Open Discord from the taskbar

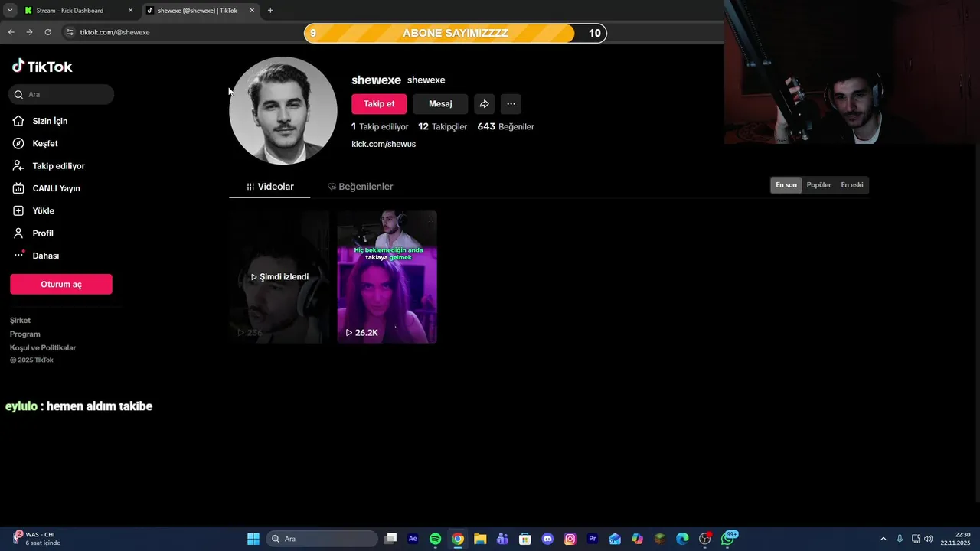547,539
